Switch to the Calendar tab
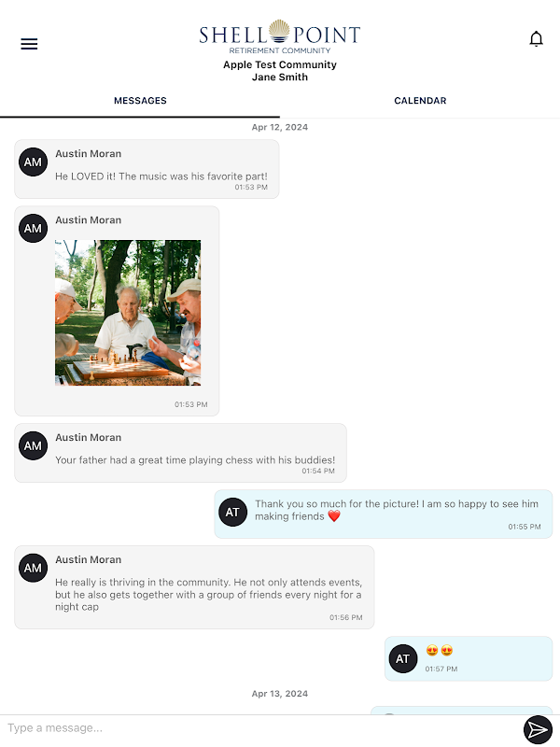 click(x=420, y=101)
